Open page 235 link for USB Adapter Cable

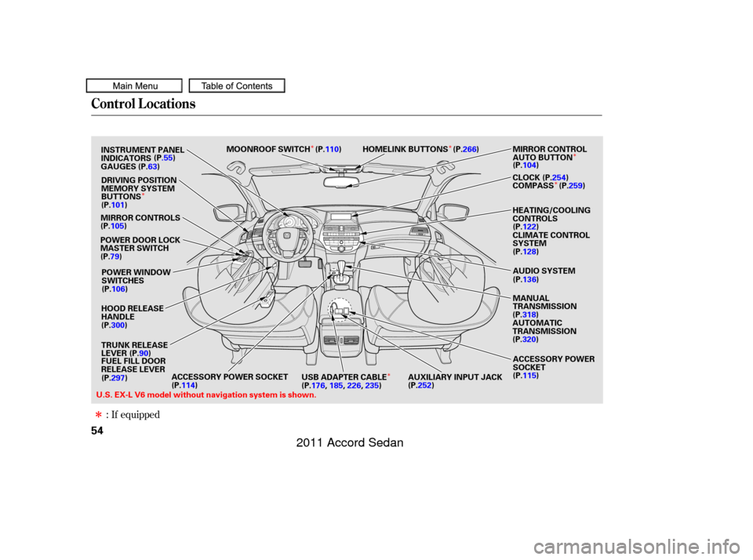pos(372,385)
